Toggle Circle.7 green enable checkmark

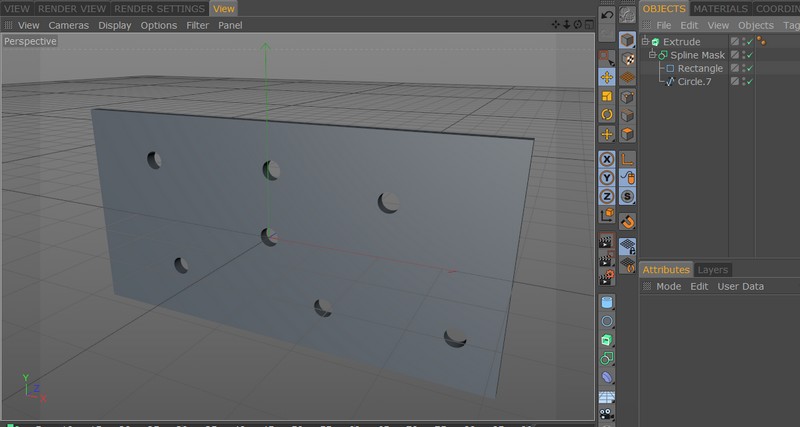(750, 82)
